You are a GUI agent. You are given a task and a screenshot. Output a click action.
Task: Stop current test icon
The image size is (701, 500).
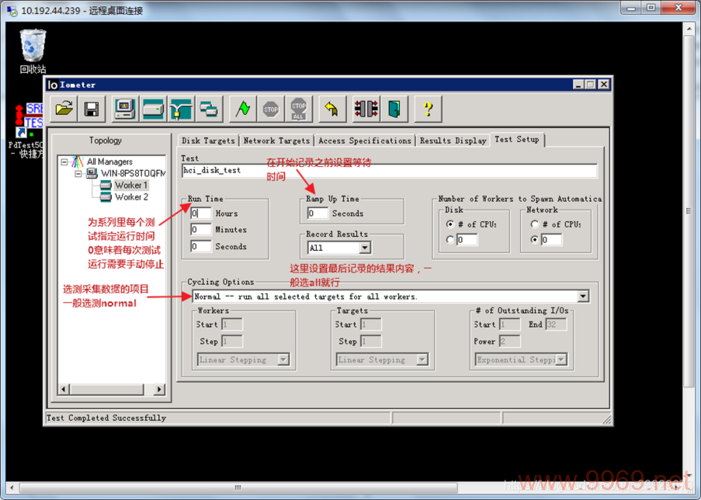pos(270,109)
